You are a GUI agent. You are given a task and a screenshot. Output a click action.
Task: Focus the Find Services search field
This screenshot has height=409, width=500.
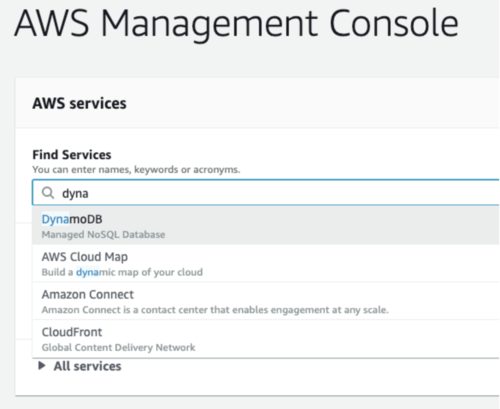pos(266,192)
